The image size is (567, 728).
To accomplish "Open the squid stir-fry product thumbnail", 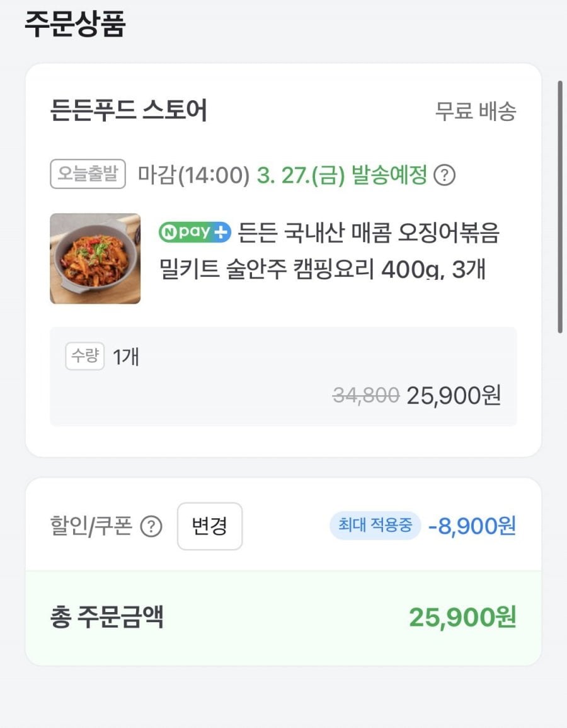I will [x=95, y=258].
